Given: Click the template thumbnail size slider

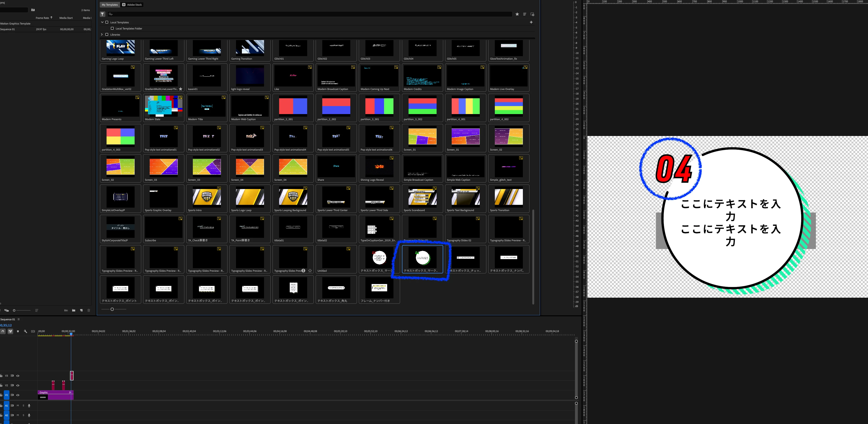Looking at the screenshot, I should (112, 309).
